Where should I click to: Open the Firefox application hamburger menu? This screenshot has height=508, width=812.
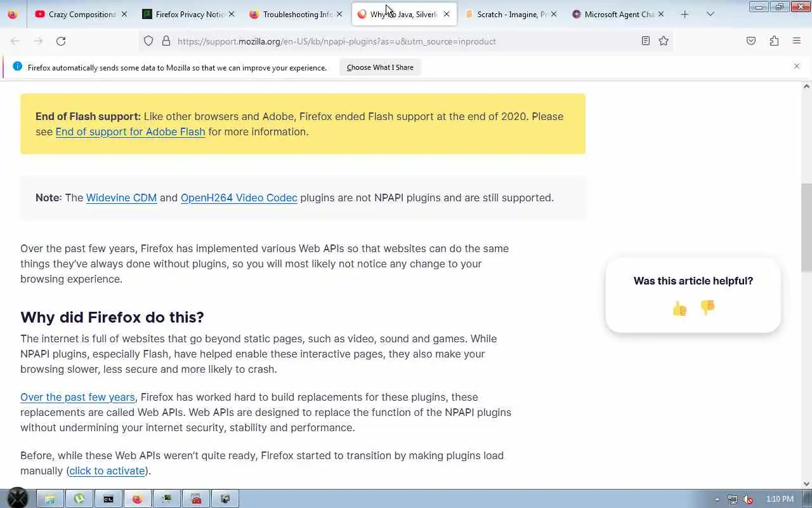(797, 41)
